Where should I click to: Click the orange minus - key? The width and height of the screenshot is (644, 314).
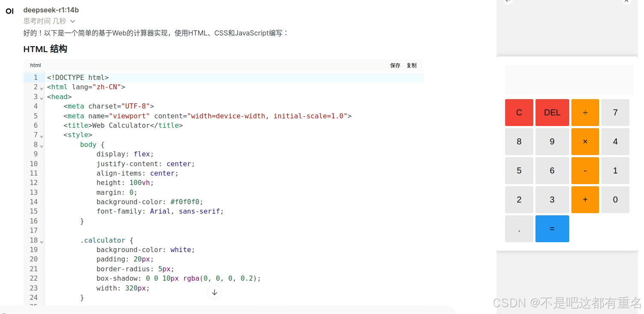tap(585, 170)
